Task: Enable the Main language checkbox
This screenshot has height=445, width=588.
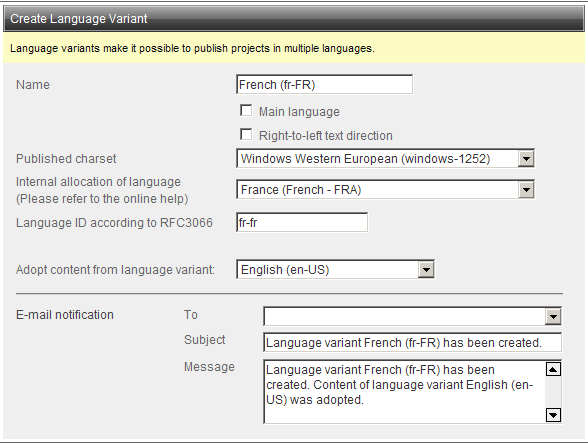Action: coord(246,111)
